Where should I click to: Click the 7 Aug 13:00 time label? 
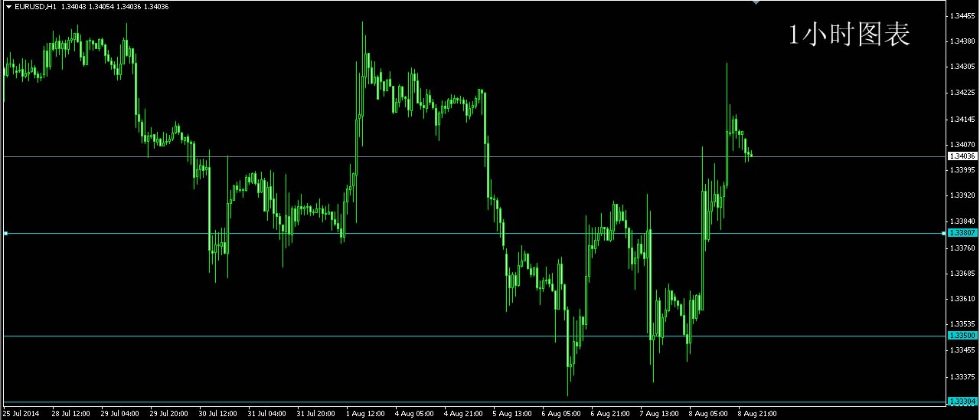coord(658,414)
